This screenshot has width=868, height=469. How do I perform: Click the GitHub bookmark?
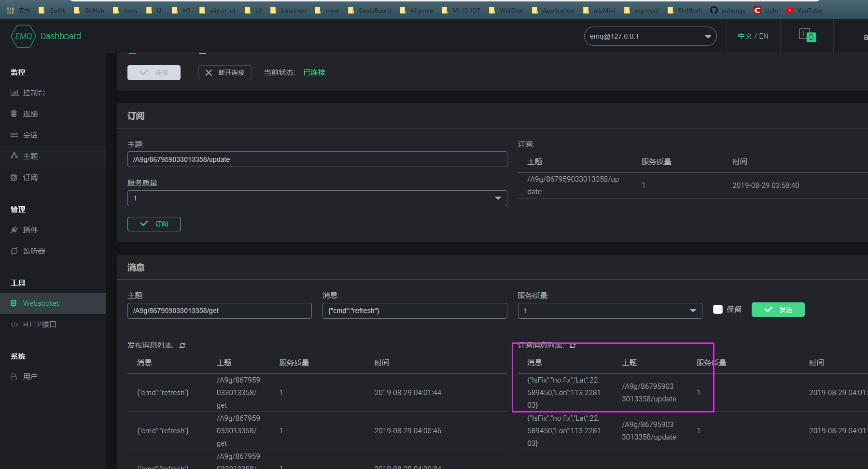point(89,10)
